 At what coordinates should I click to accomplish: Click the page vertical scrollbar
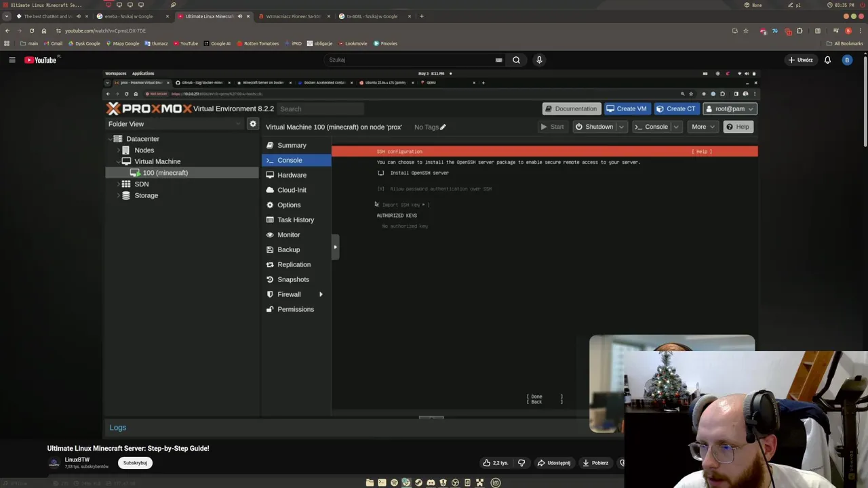click(x=865, y=102)
